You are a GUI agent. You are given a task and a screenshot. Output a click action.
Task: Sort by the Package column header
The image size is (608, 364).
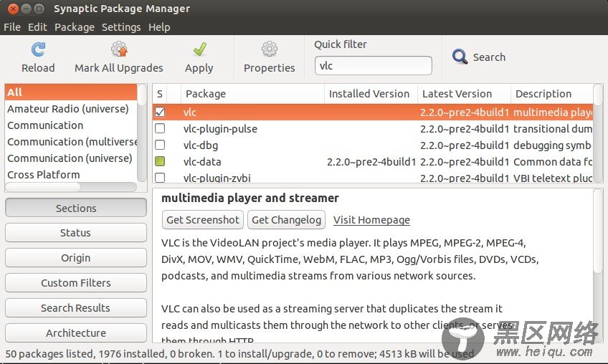(252, 94)
